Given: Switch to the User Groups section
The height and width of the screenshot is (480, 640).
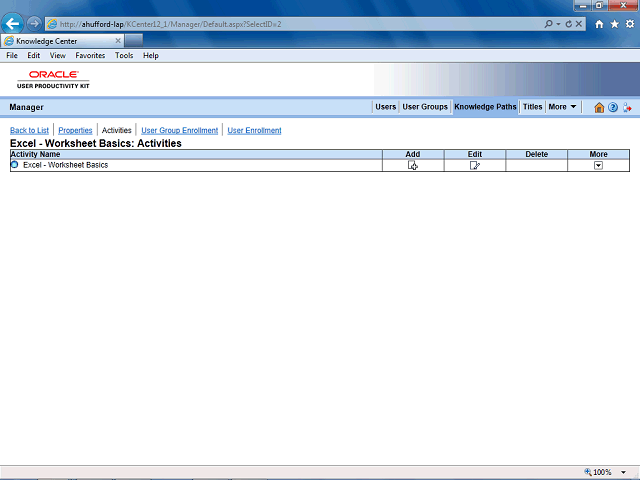Looking at the screenshot, I should click(x=425, y=107).
